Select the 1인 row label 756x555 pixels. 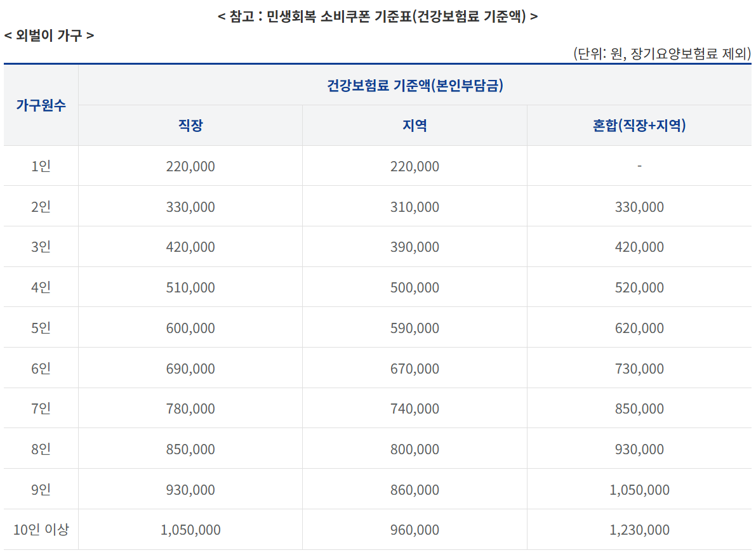tap(40, 166)
